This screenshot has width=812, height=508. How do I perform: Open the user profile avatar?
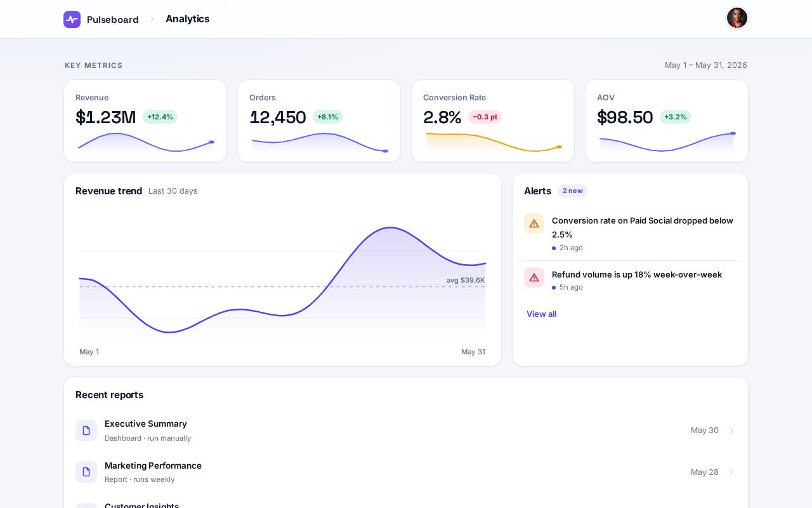click(x=737, y=18)
